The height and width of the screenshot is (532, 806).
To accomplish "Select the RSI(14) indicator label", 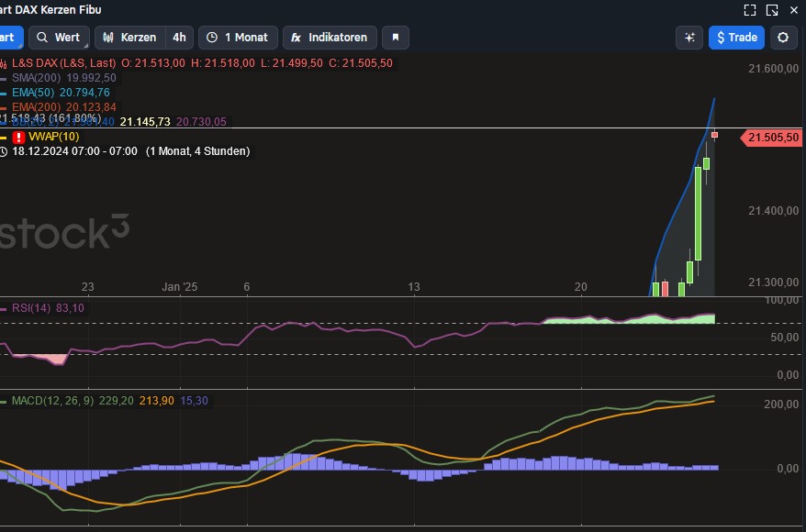I will (x=31, y=308).
